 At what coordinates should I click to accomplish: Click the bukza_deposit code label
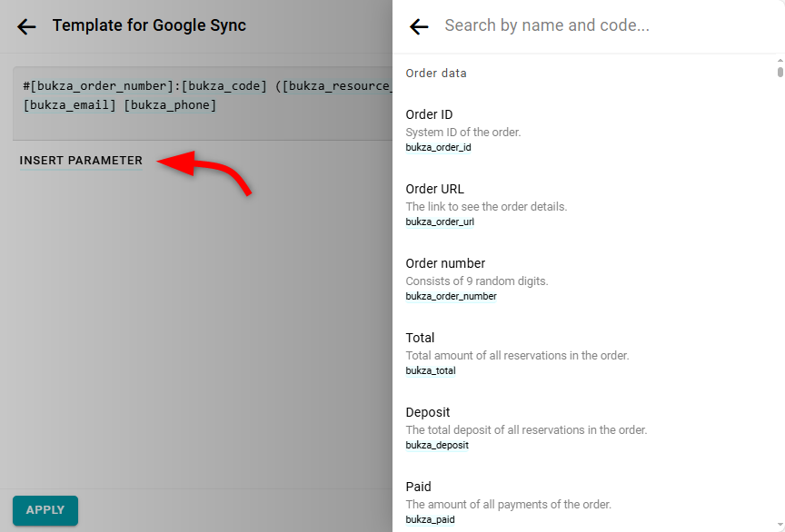pos(437,445)
